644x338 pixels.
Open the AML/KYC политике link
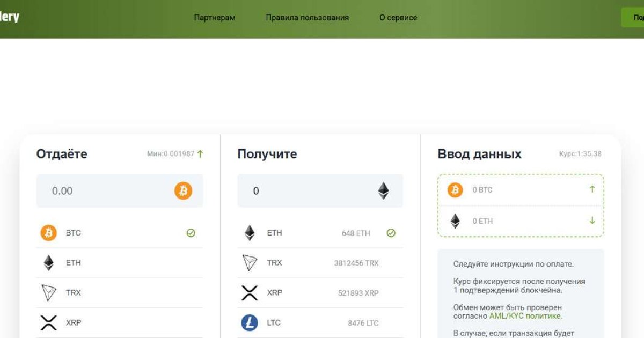point(526,316)
